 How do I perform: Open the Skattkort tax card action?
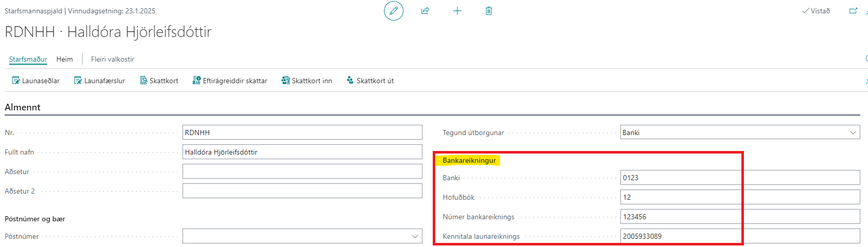159,81
